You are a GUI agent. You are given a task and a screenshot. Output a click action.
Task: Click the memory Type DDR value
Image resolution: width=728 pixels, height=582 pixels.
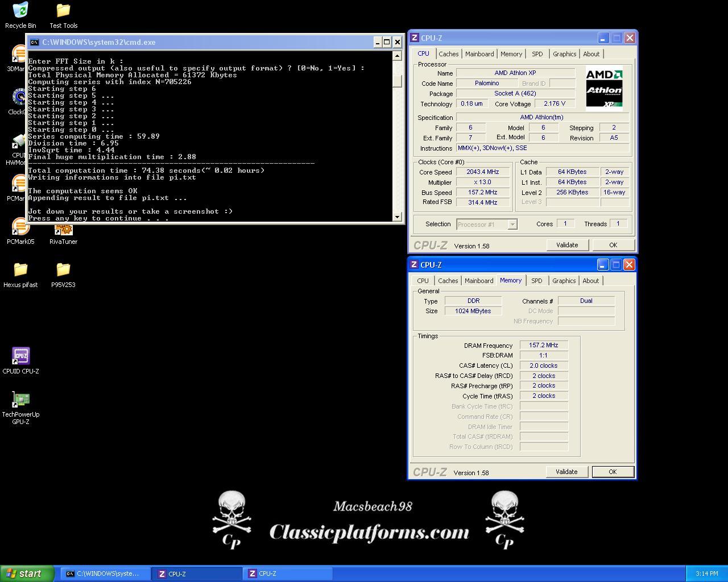(473, 301)
